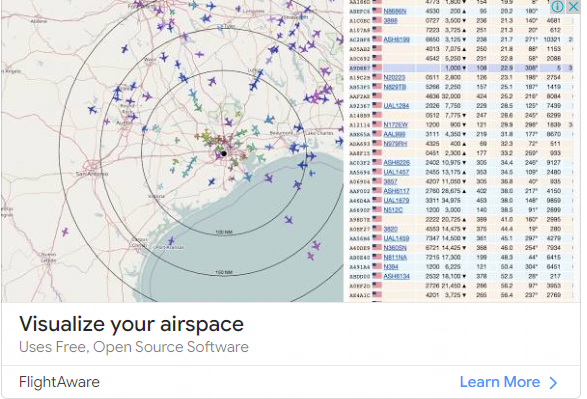Click the black receiver dot at map center
The width and height of the screenshot is (587, 399).
224,153
